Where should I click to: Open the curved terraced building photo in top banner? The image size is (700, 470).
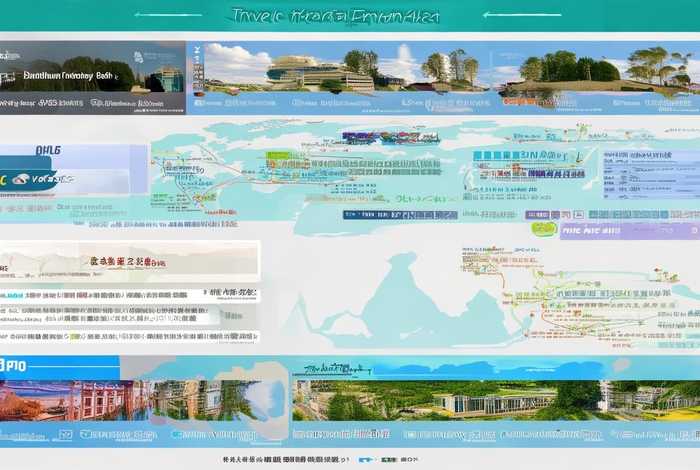coord(320,73)
